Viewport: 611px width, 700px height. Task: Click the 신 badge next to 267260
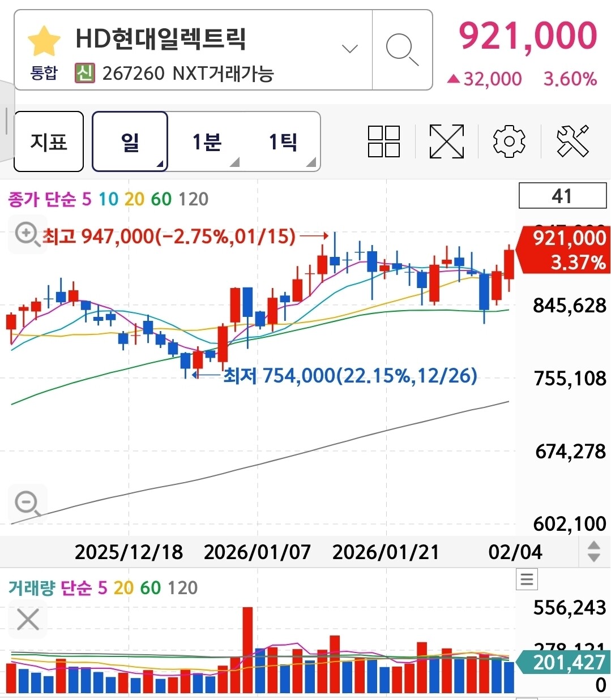pyautogui.click(x=85, y=73)
